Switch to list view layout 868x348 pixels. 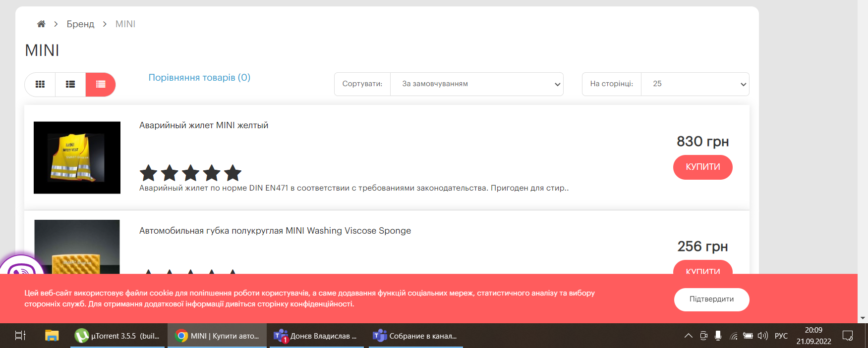click(70, 84)
